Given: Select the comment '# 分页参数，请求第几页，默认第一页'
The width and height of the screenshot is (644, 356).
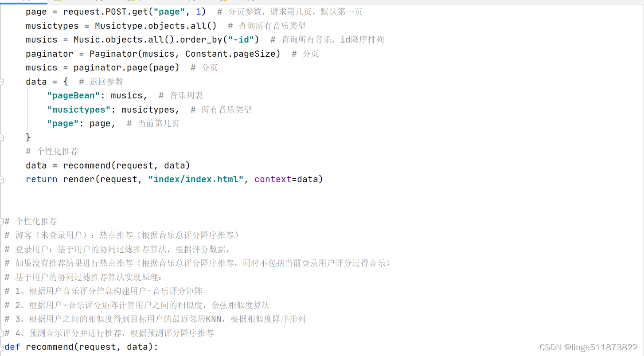Looking at the screenshot, I should pos(290,12).
